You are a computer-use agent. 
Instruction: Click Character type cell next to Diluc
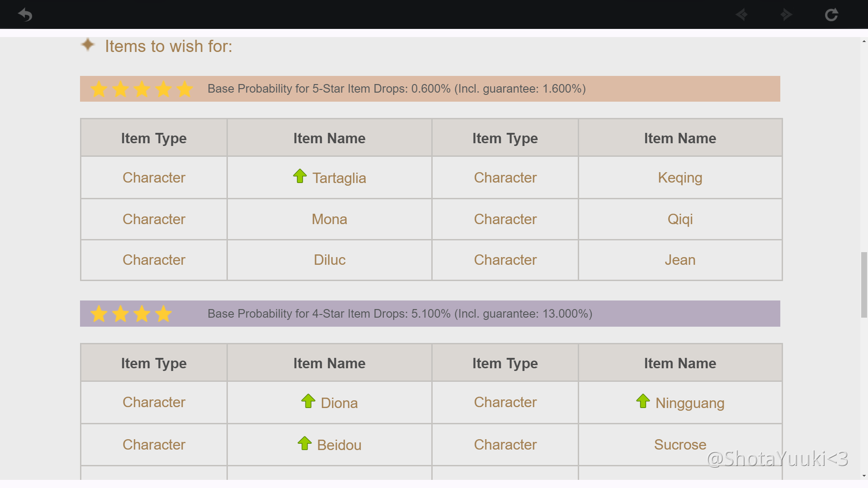coord(154,260)
